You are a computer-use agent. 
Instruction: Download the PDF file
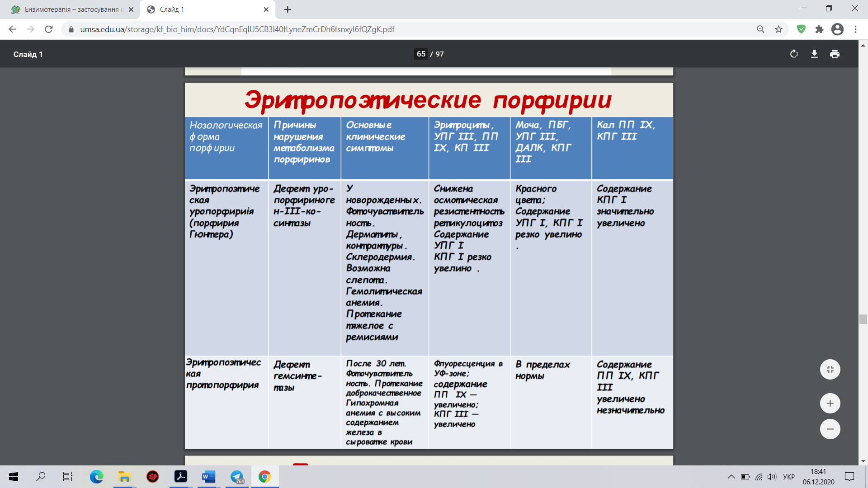coord(814,54)
